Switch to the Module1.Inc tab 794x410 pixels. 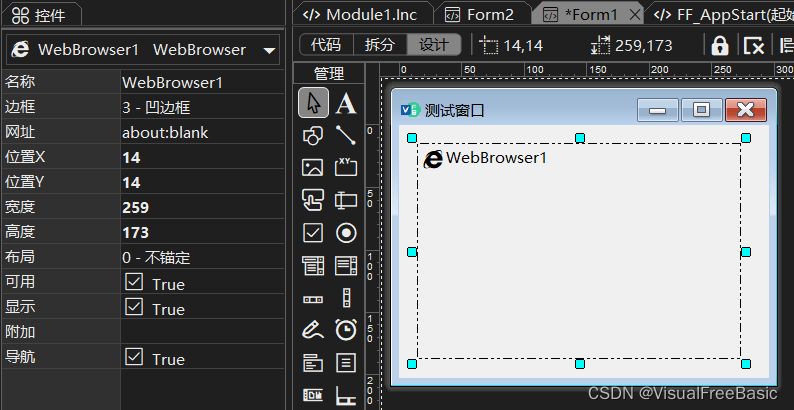coord(362,15)
